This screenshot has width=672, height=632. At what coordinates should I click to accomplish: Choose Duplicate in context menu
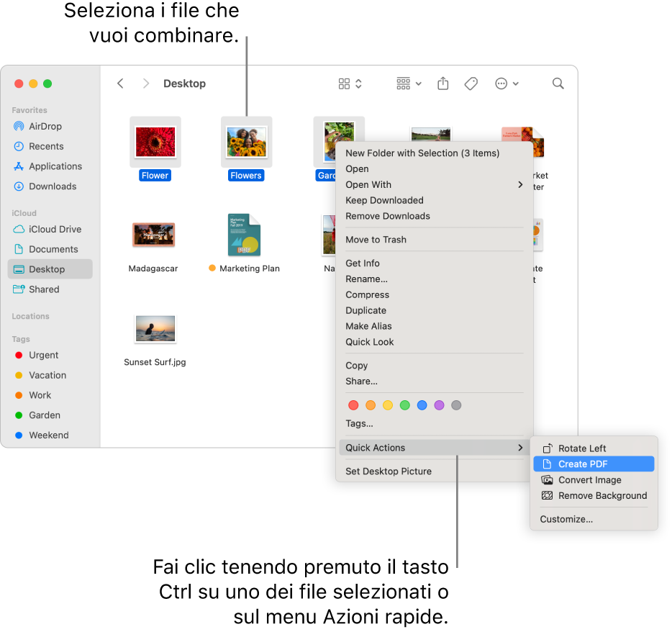pos(434,310)
